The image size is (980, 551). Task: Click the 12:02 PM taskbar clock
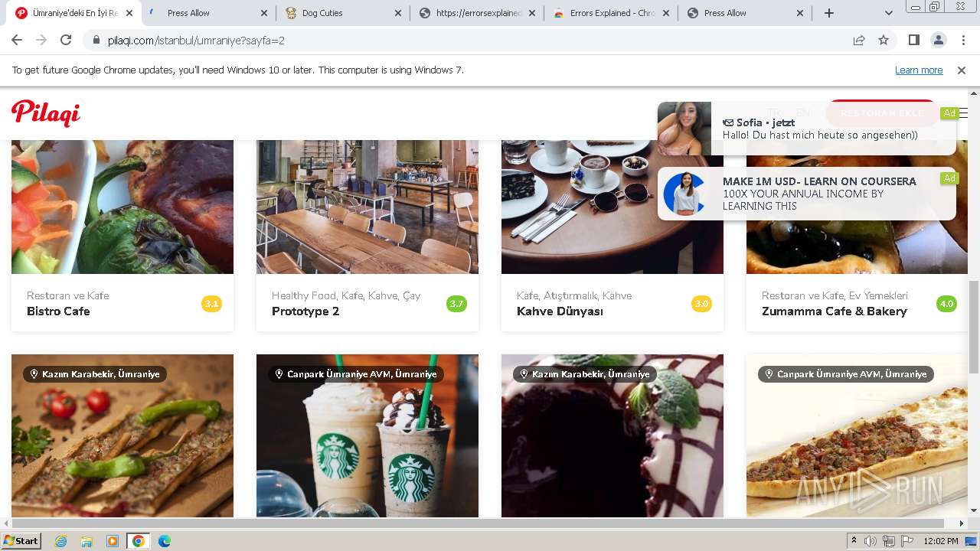point(941,541)
